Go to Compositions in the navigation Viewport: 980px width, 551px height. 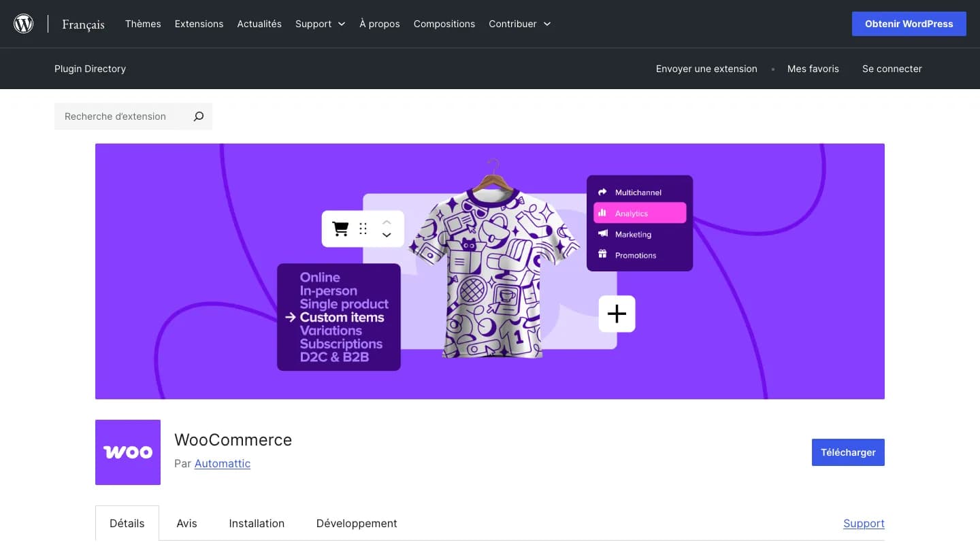pos(444,24)
